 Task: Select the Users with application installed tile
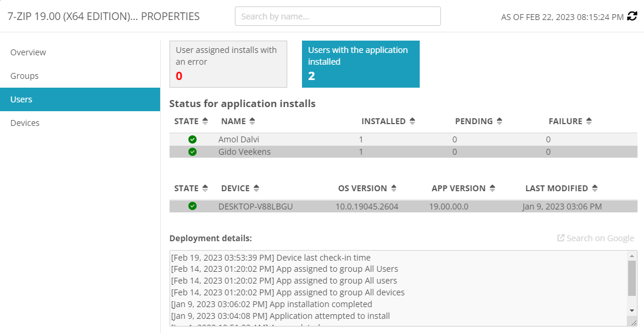[360, 64]
